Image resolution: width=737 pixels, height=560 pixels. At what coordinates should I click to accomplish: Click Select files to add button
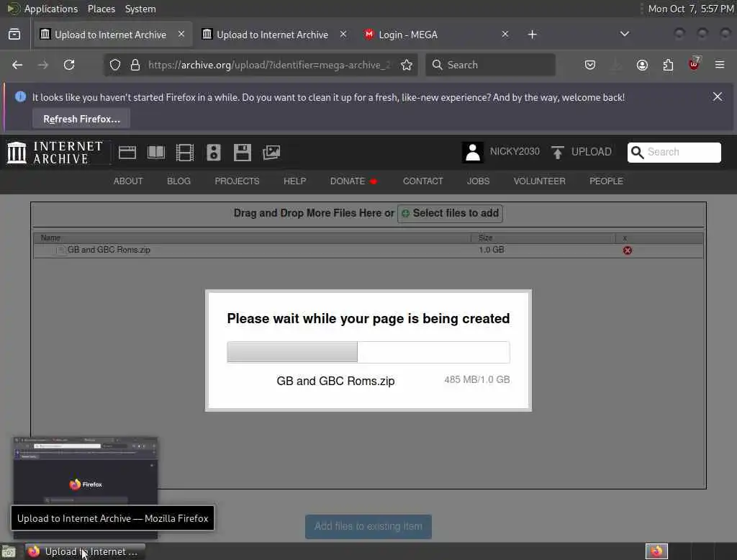coord(451,214)
